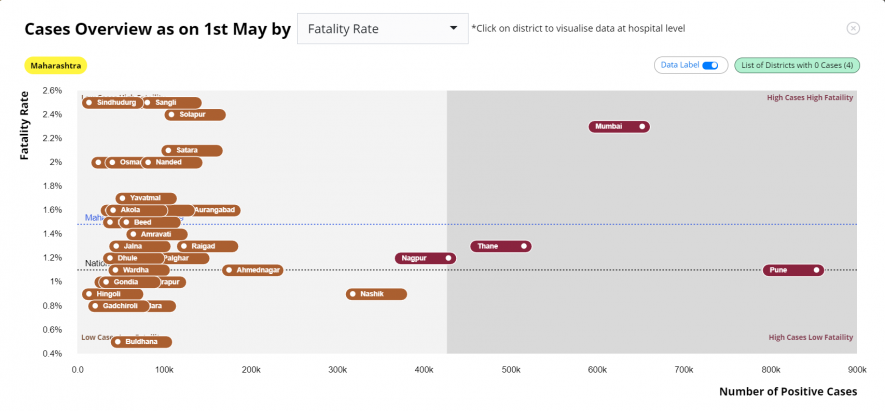The width and height of the screenshot is (885, 411).
Task: Toggle the Data Label switch
Action: tap(710, 65)
